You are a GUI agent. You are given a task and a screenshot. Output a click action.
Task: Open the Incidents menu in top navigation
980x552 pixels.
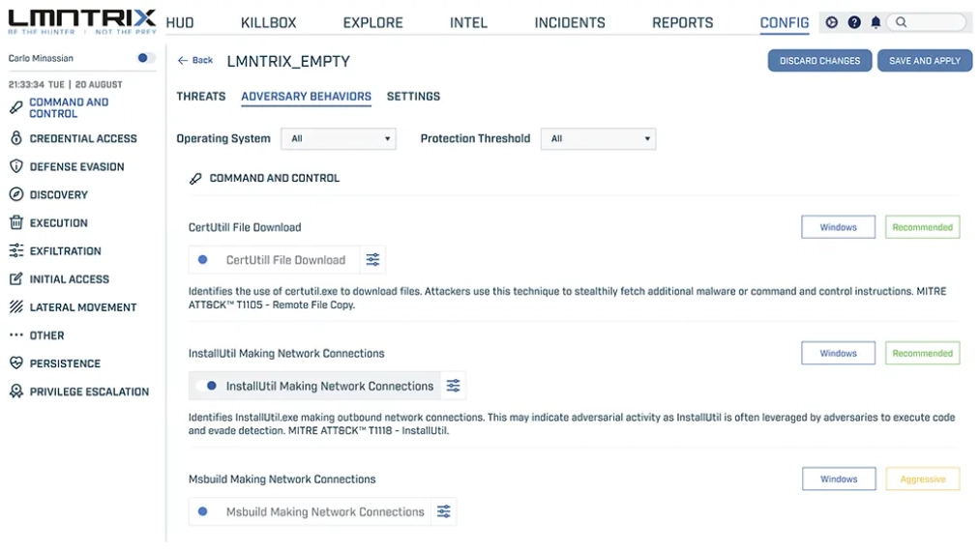click(570, 22)
